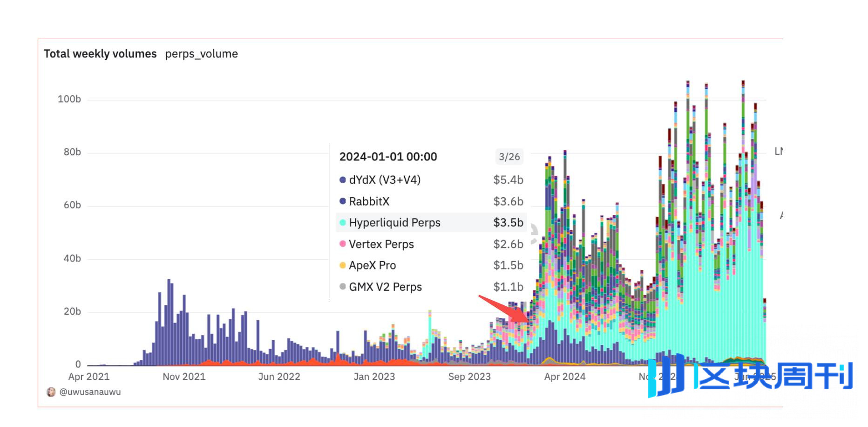Image resolution: width=868 pixels, height=427 pixels.
Task: Click the Nov 2021 x-axis label
Action: pos(184,377)
